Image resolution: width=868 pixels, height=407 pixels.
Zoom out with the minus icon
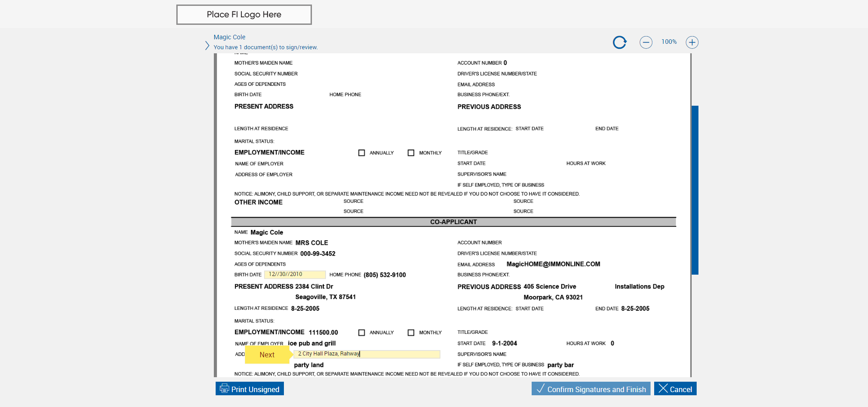pos(646,42)
